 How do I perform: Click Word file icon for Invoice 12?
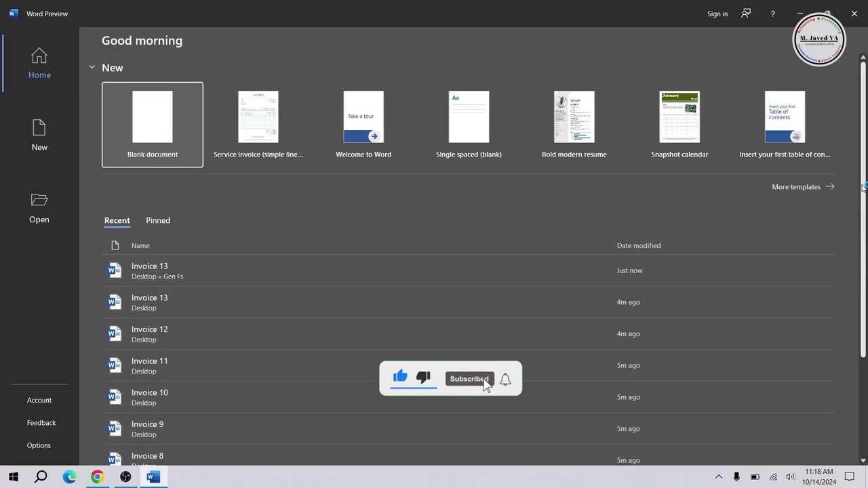point(115,333)
